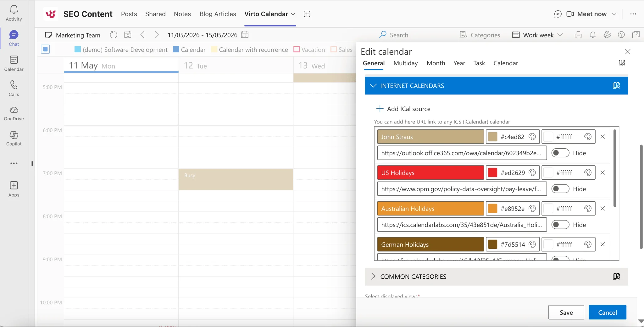Image resolution: width=644 pixels, height=327 pixels.
Task: Go to next week arrow
Action: pyautogui.click(x=157, y=35)
